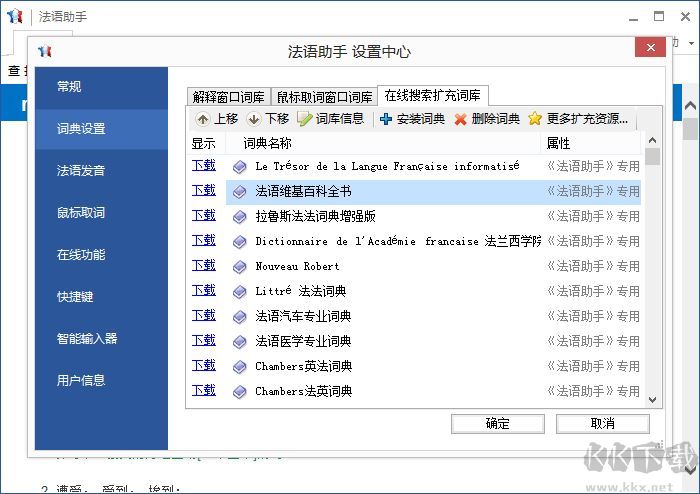This screenshot has width=700, height=494.
Task: Switch to 解释窗口词库 tab
Action: 229,96
